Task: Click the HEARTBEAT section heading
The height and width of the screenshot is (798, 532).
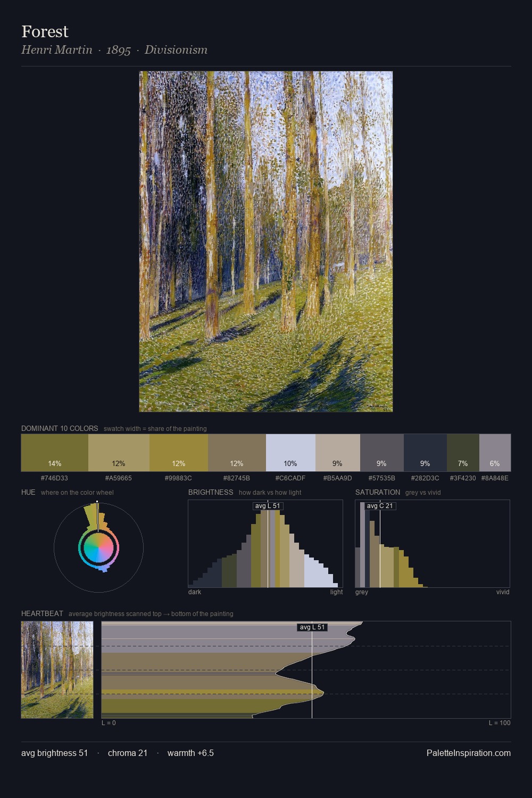Action: coord(42,613)
